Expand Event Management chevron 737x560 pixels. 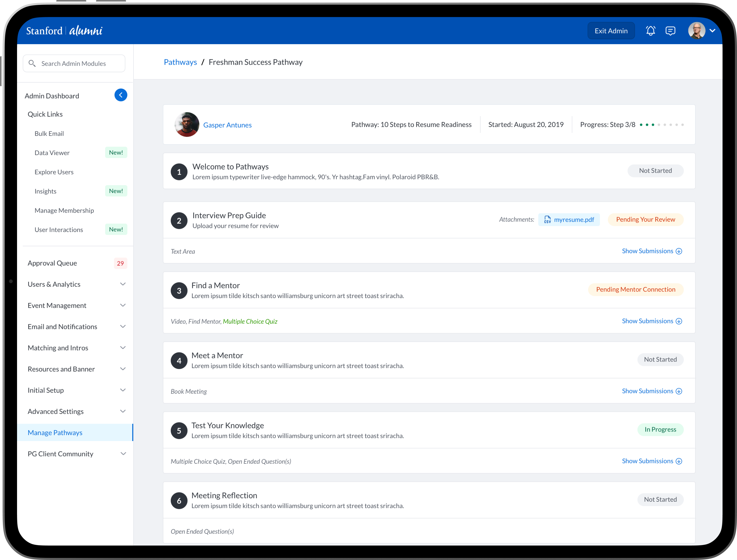coord(123,305)
